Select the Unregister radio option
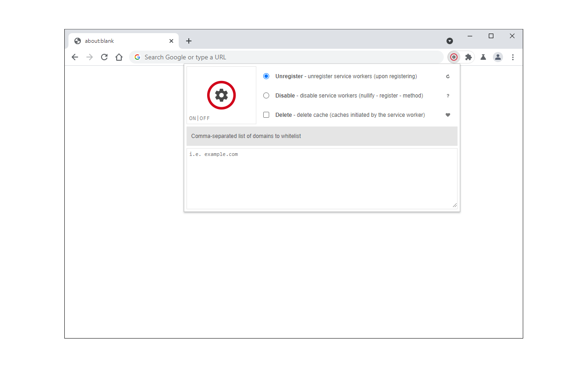Screen dimensions: 588x368 [x=266, y=76]
